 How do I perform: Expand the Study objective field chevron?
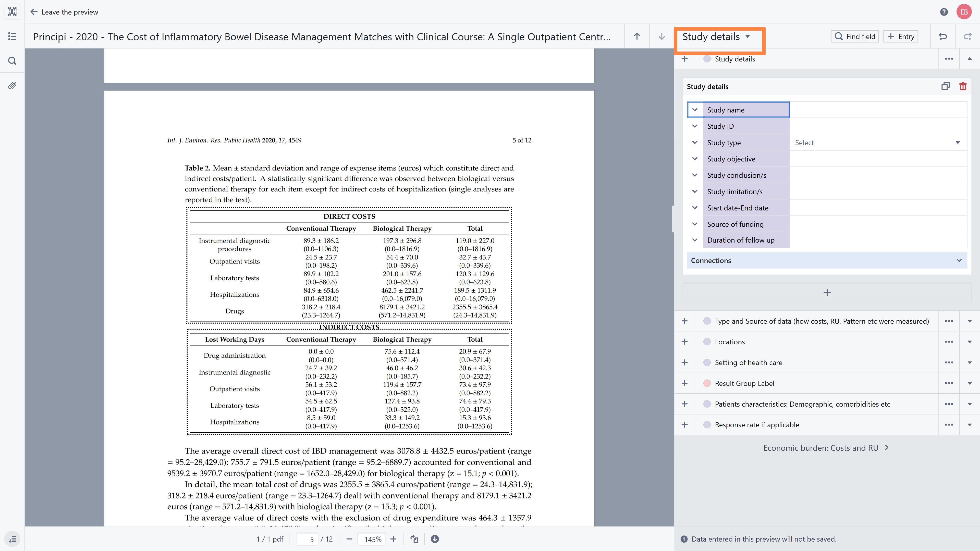point(695,159)
